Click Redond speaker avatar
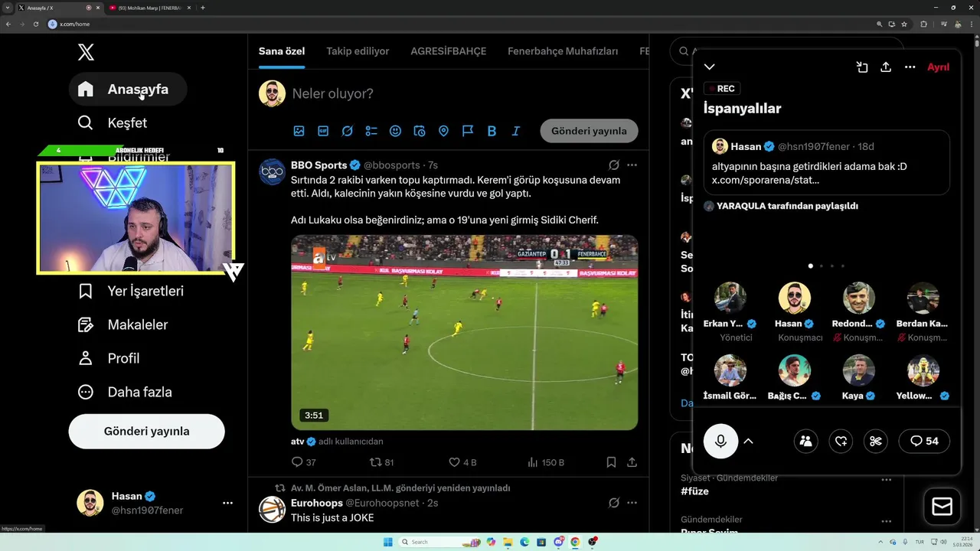Screen dimensions: 980x551 859,298
